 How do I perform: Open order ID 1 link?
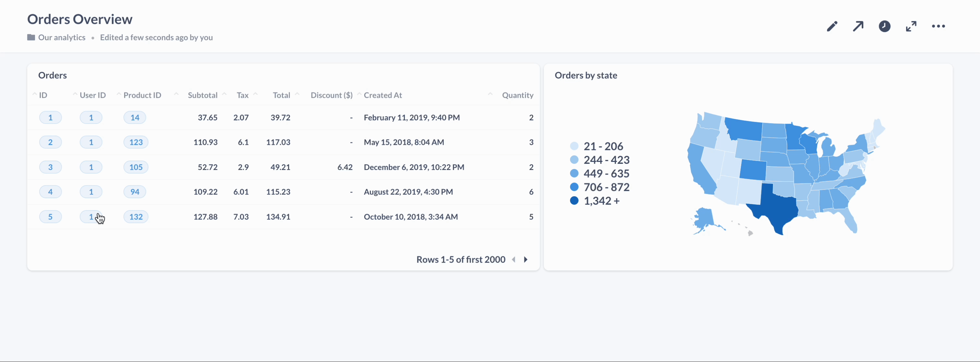(x=51, y=117)
